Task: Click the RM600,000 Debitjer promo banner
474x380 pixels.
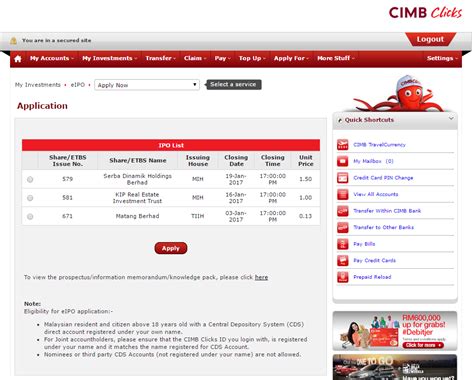Action: (x=395, y=331)
